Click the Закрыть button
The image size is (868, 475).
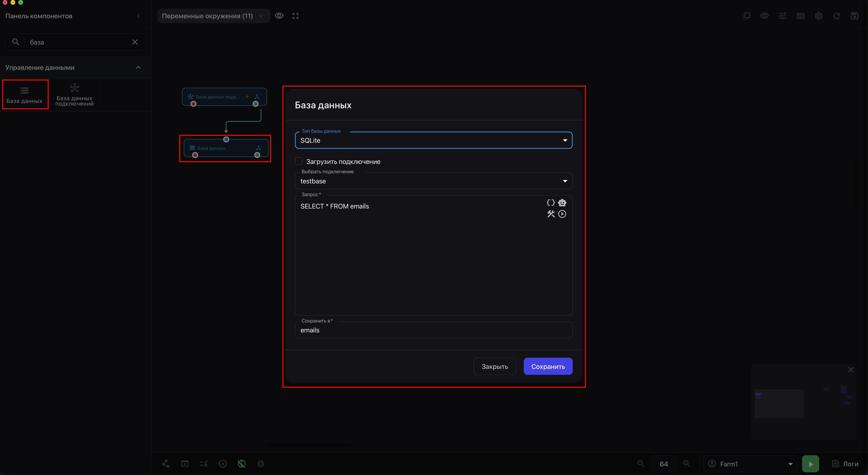coord(495,366)
